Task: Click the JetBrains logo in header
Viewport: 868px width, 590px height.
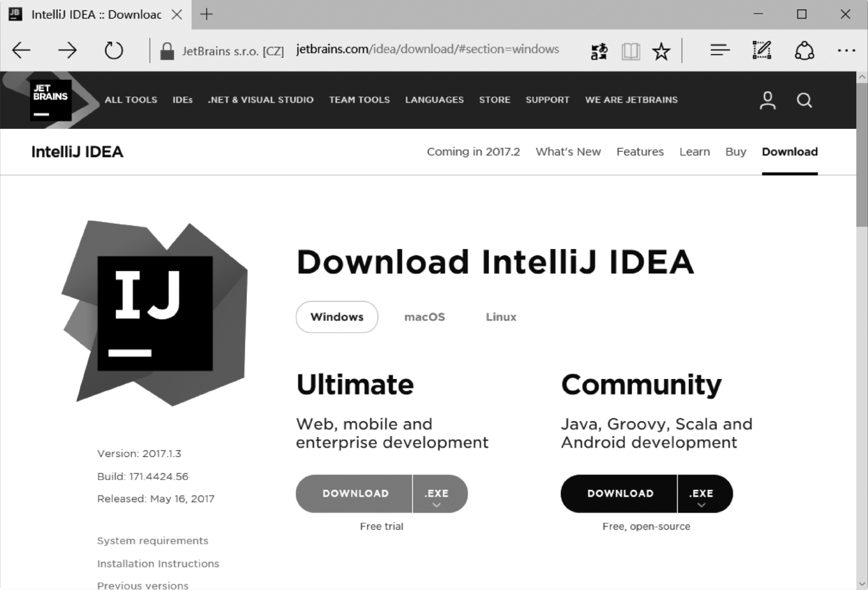Action: coord(51,100)
